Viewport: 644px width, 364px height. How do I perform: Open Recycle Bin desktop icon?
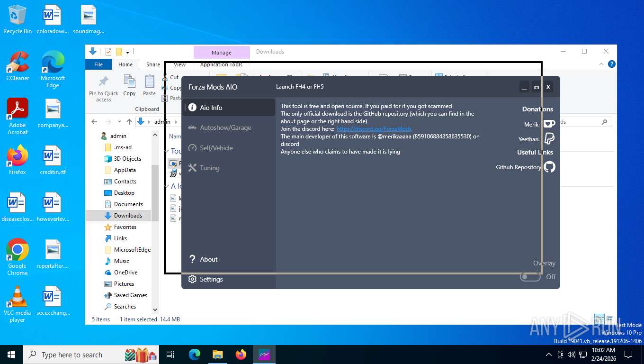point(18,19)
